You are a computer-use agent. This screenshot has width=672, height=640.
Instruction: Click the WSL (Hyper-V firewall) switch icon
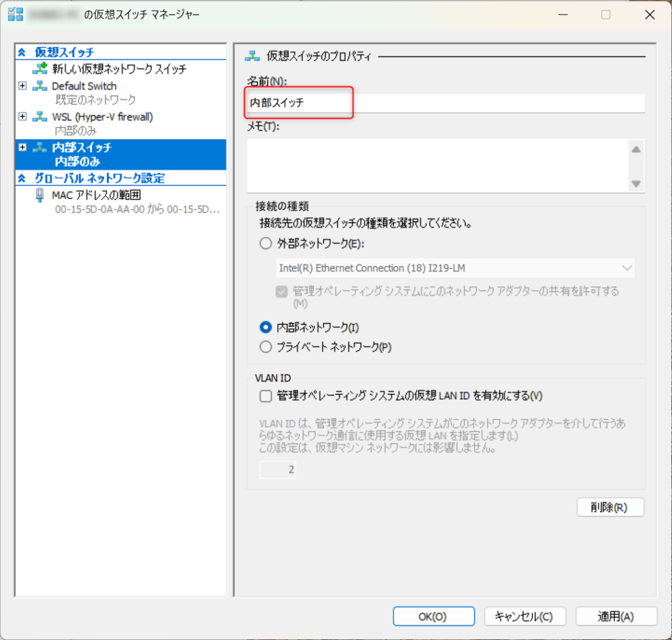point(41,117)
